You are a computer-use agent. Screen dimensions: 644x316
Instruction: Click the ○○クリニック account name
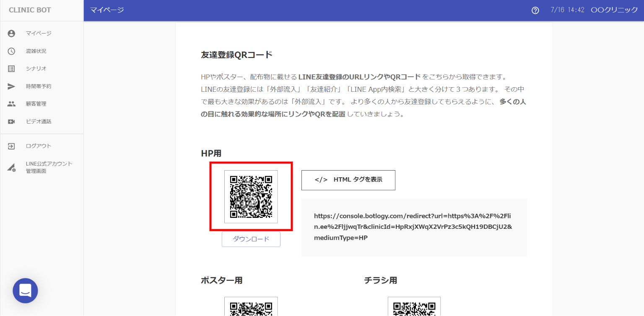click(614, 10)
